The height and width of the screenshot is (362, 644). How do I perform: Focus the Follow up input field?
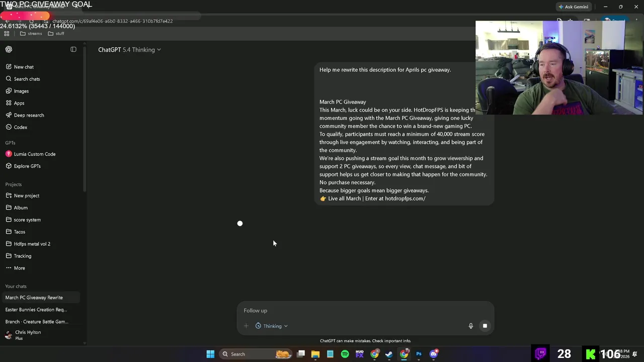(365, 311)
